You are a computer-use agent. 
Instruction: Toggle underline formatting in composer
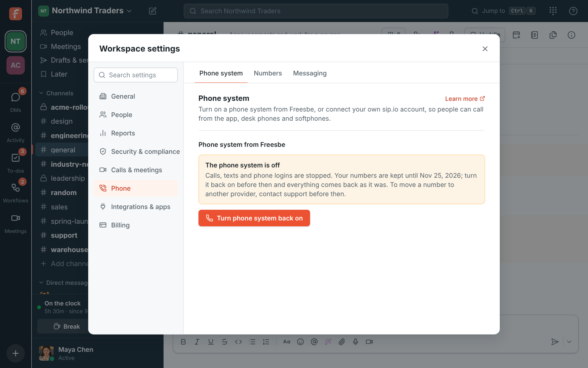(x=211, y=342)
